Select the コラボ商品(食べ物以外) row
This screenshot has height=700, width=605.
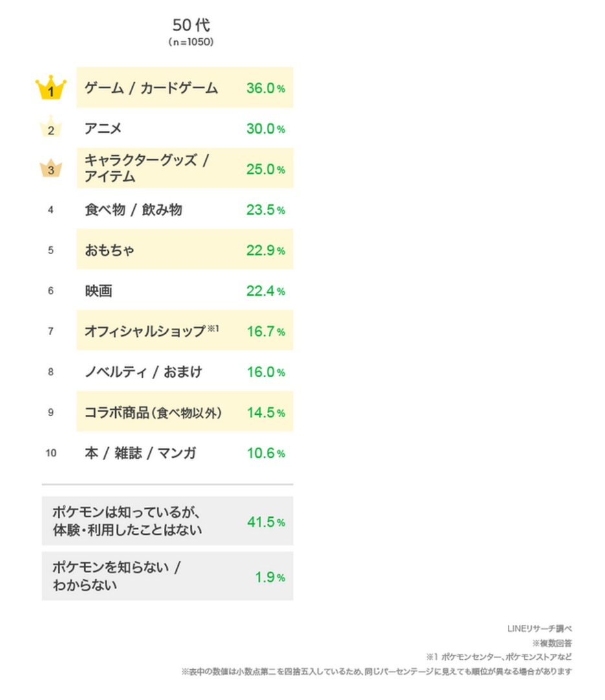[185, 412]
